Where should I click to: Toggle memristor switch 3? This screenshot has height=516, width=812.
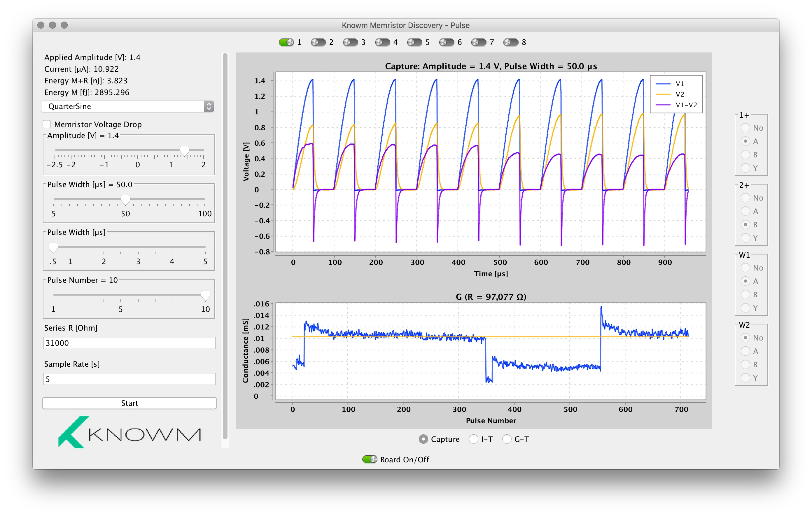[350, 43]
